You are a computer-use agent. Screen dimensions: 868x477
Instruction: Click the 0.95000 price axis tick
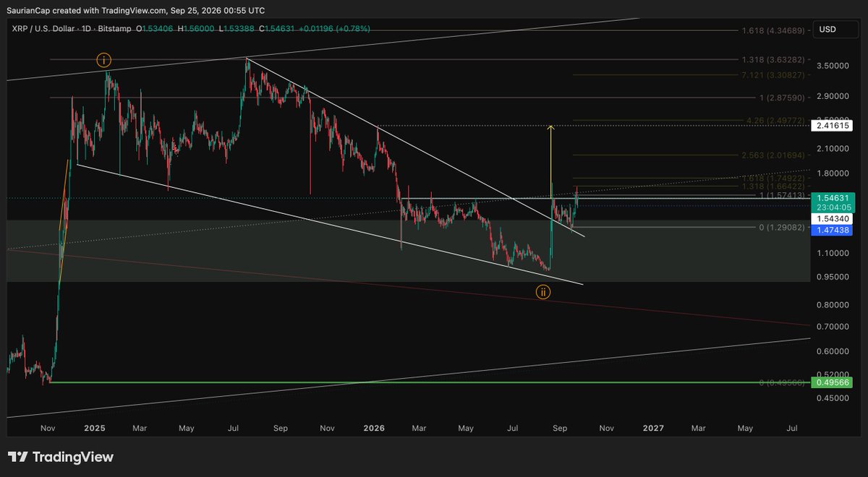click(833, 277)
